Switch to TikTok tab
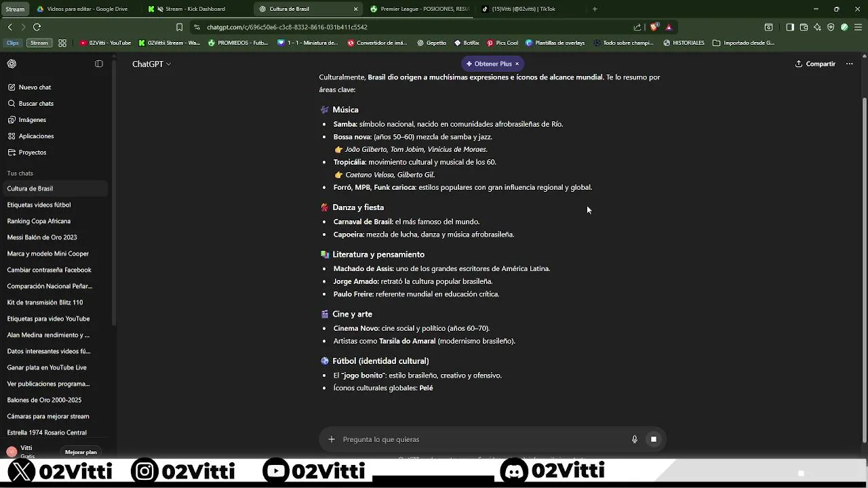Viewport: 868px width, 488px height. click(530, 9)
